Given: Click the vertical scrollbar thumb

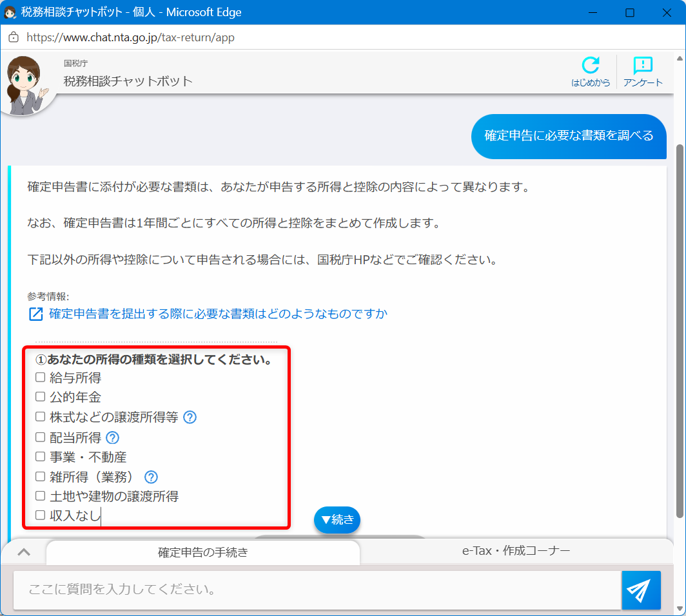Looking at the screenshot, I should point(680,331).
